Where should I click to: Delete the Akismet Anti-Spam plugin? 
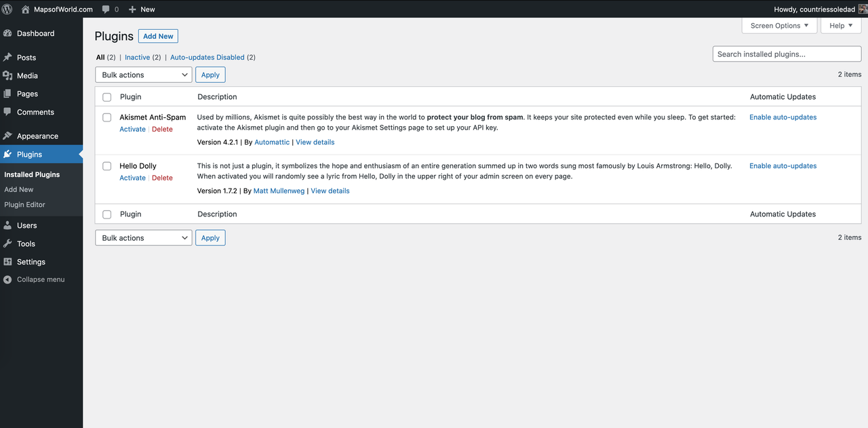pyautogui.click(x=162, y=129)
